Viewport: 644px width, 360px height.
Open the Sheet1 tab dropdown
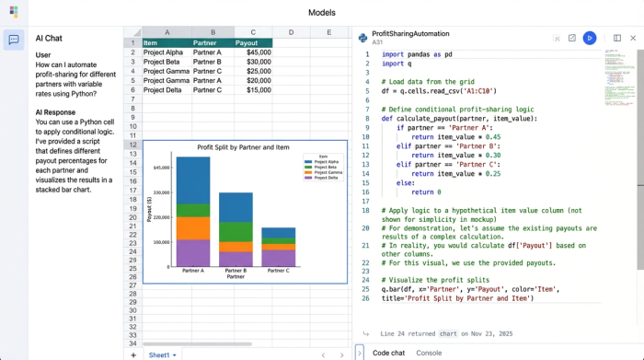pyautogui.click(x=175, y=355)
